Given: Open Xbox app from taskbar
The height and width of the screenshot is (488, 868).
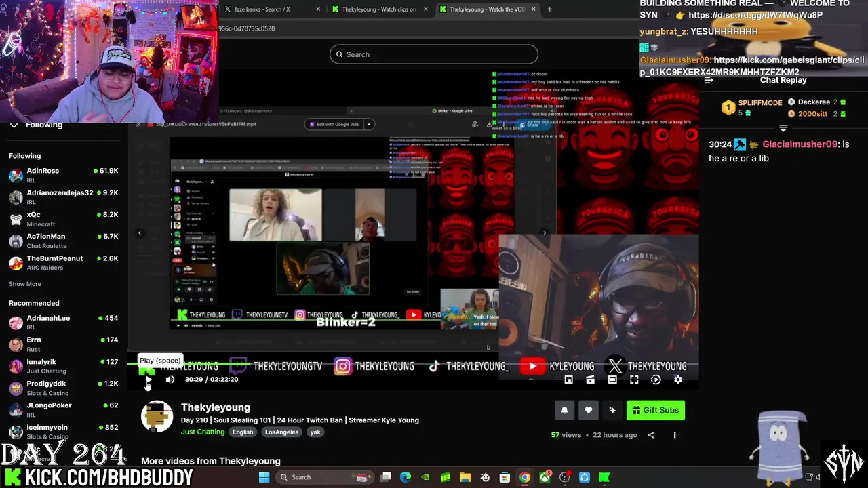Looking at the screenshot, I should tap(545, 477).
